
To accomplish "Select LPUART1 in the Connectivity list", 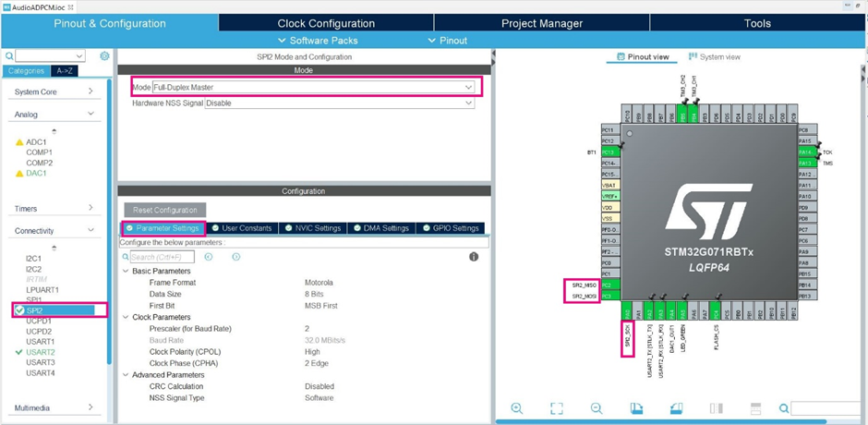I will point(42,290).
